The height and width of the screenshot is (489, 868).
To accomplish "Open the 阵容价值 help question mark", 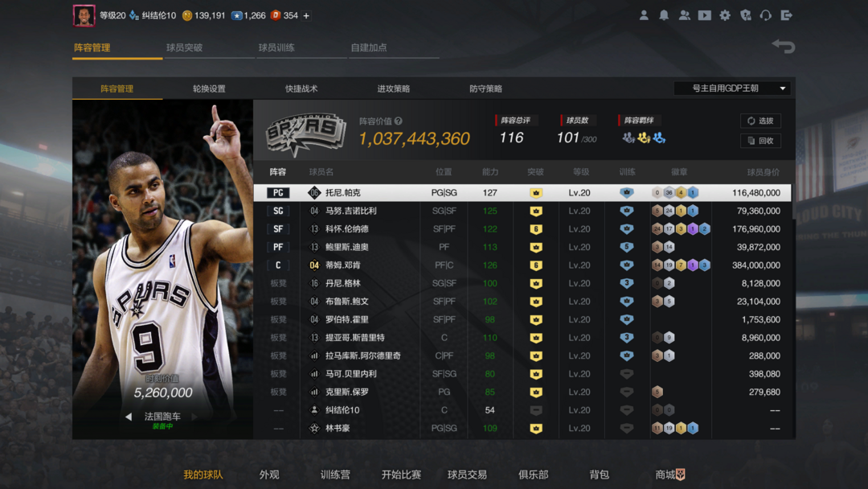I will pyautogui.click(x=398, y=121).
